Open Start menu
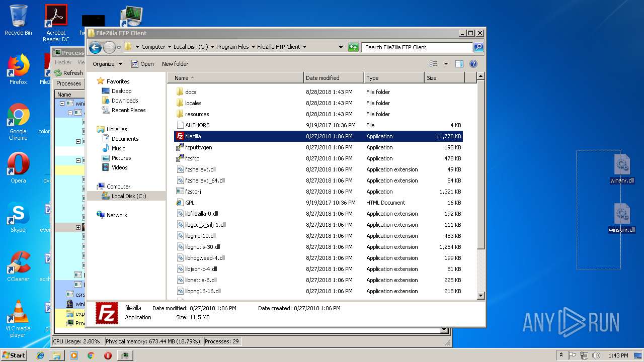The image size is (644, 362). [14, 355]
